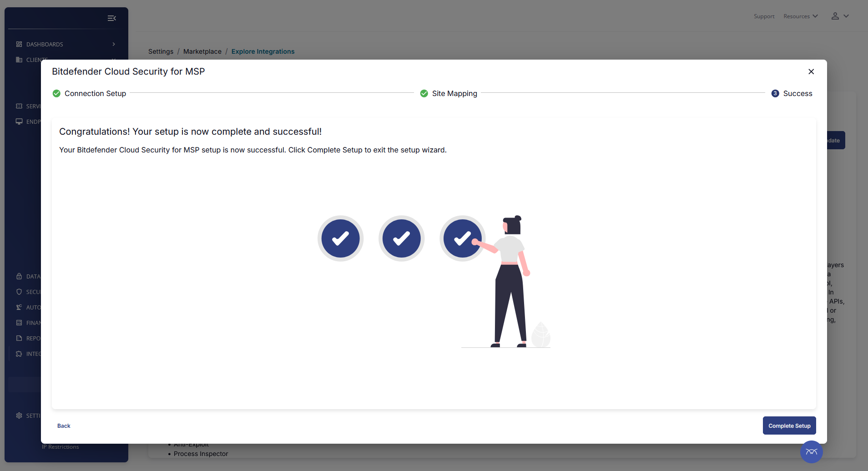Click the Endpoints monitor icon
868x471 pixels.
tap(19, 122)
